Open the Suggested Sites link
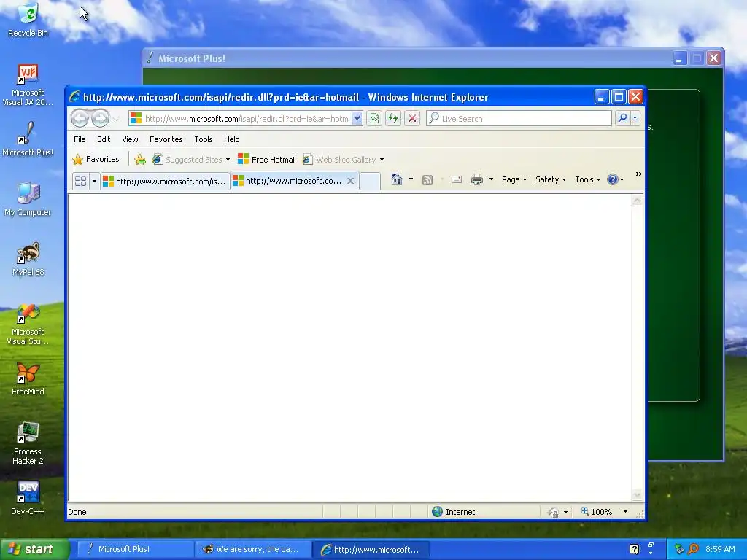The image size is (747, 560). [187, 160]
